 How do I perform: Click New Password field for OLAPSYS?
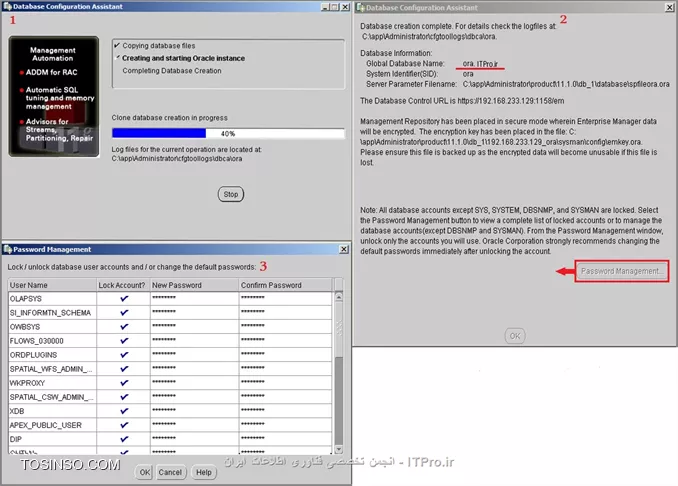195,298
